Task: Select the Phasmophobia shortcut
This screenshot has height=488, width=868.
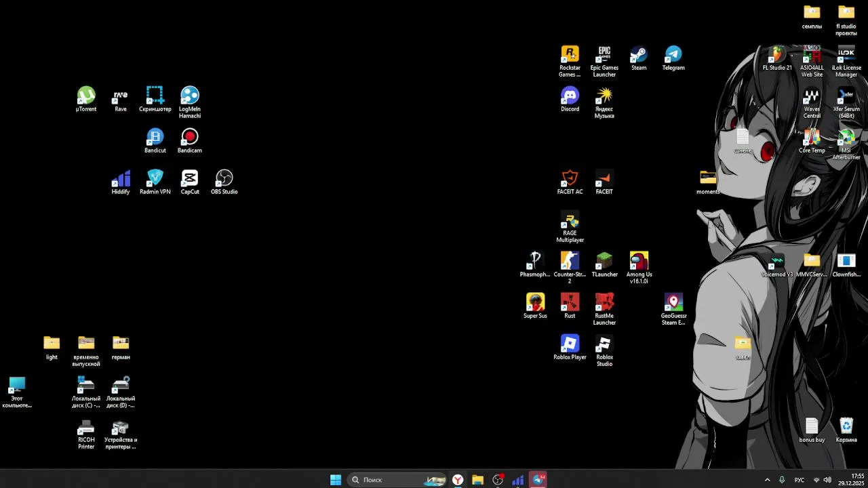Action: pyautogui.click(x=535, y=264)
